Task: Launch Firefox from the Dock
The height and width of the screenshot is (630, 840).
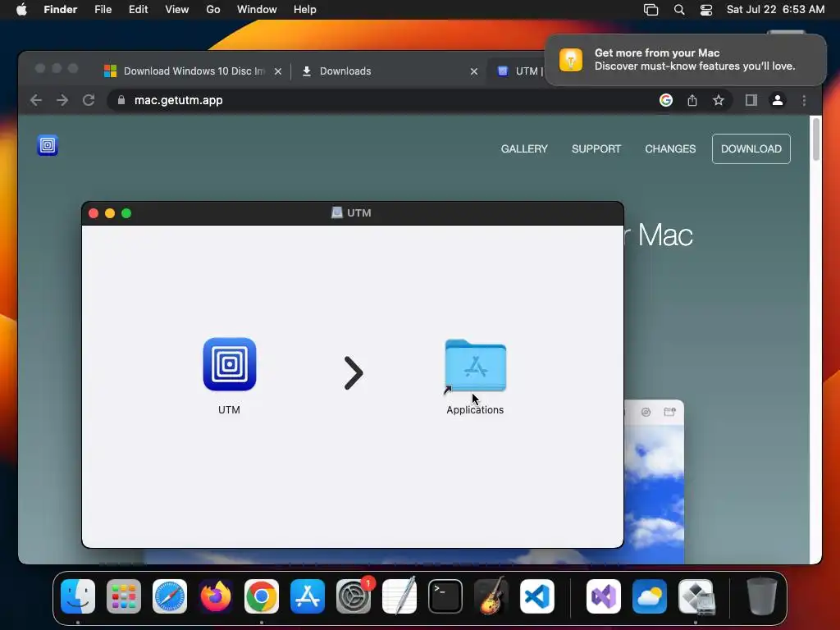Action: click(x=216, y=596)
